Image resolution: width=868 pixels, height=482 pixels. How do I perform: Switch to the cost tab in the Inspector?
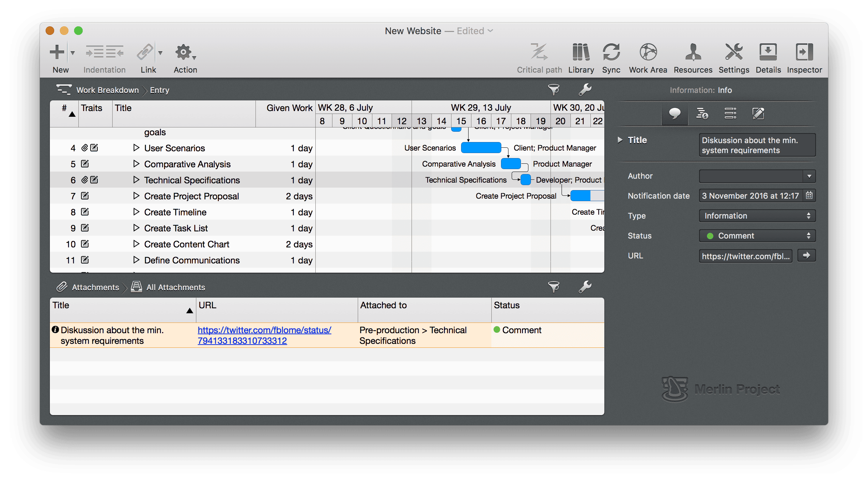coord(702,114)
